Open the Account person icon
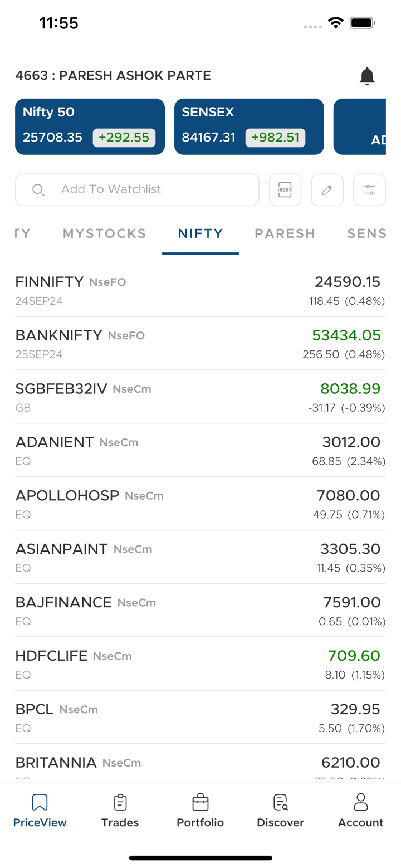Viewport: 401px width, 868px height. coord(360,803)
